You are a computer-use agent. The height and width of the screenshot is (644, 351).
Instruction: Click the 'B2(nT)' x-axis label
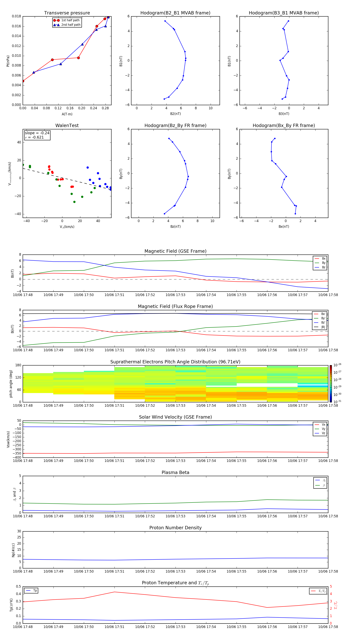(x=175, y=114)
